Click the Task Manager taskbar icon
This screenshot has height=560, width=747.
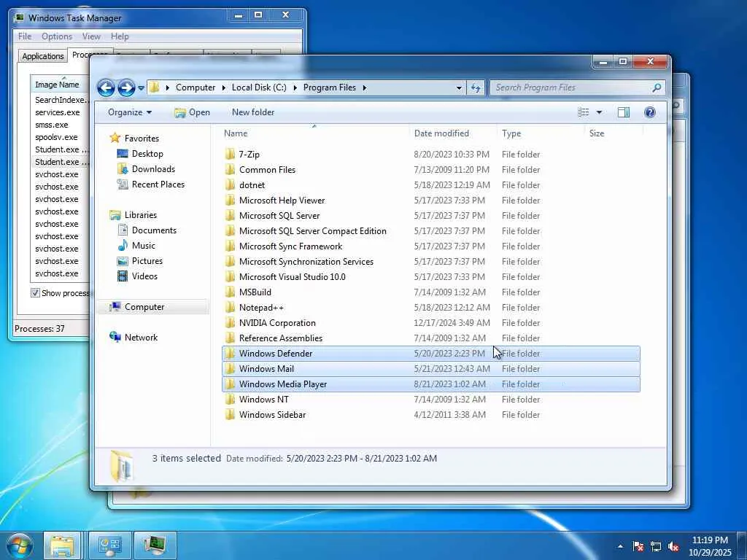click(155, 545)
